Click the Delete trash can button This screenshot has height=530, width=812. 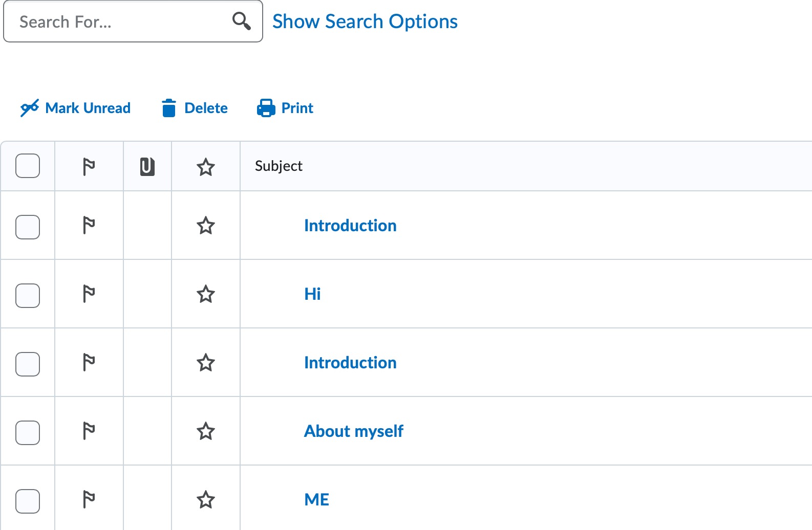pyautogui.click(x=195, y=108)
